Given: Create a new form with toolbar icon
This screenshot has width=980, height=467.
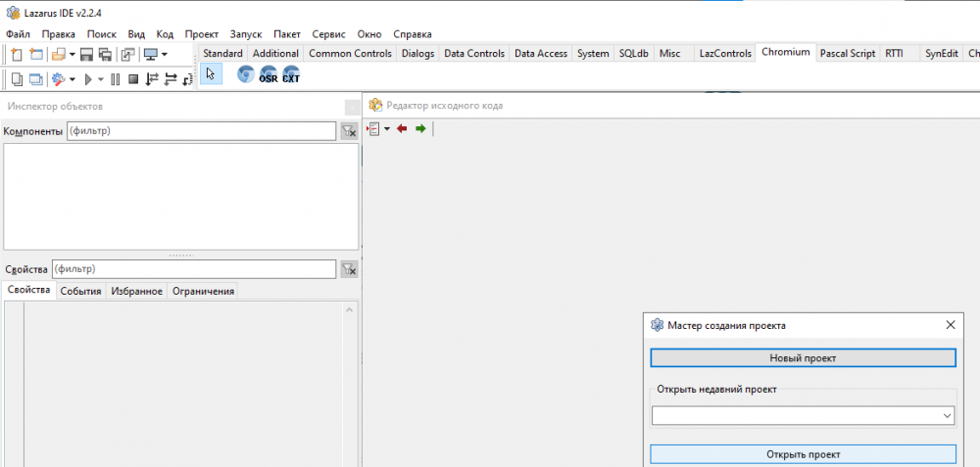Looking at the screenshot, I should [x=36, y=54].
